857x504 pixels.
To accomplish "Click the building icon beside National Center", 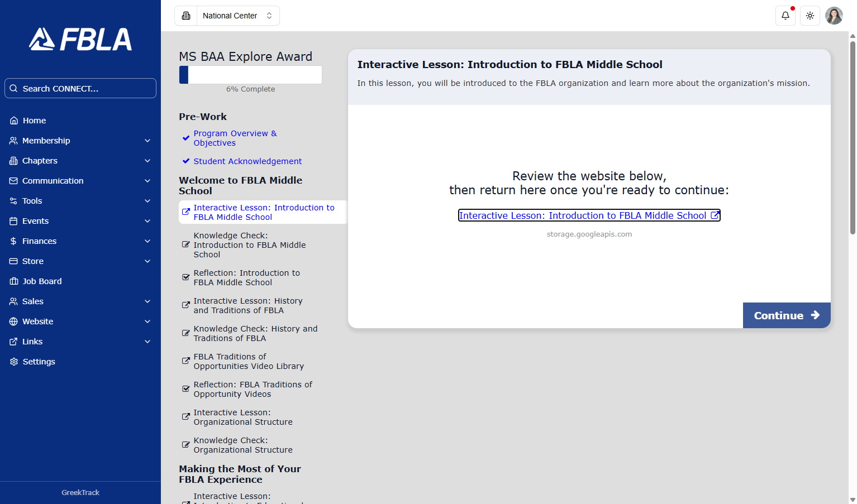I will tap(186, 16).
